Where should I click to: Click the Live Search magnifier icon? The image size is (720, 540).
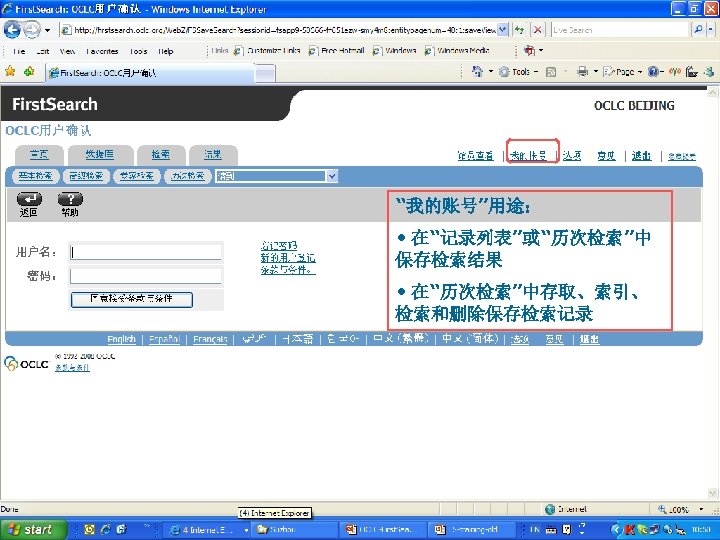pyautogui.click(x=698, y=30)
